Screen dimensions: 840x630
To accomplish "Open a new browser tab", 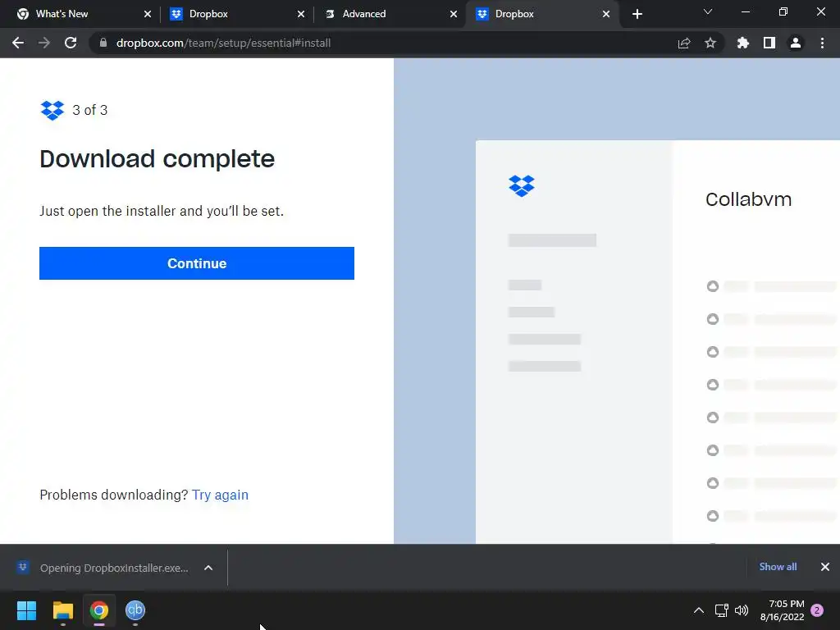I will coord(637,14).
